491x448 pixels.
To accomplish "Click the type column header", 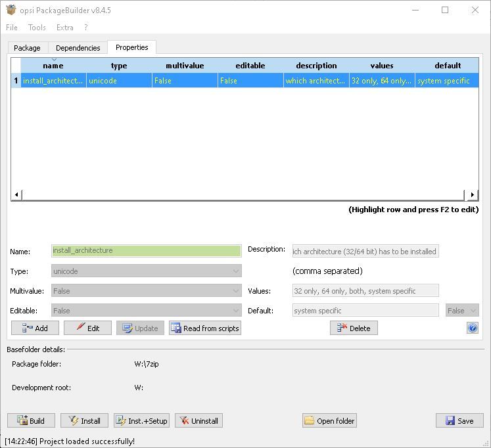I will click(119, 66).
